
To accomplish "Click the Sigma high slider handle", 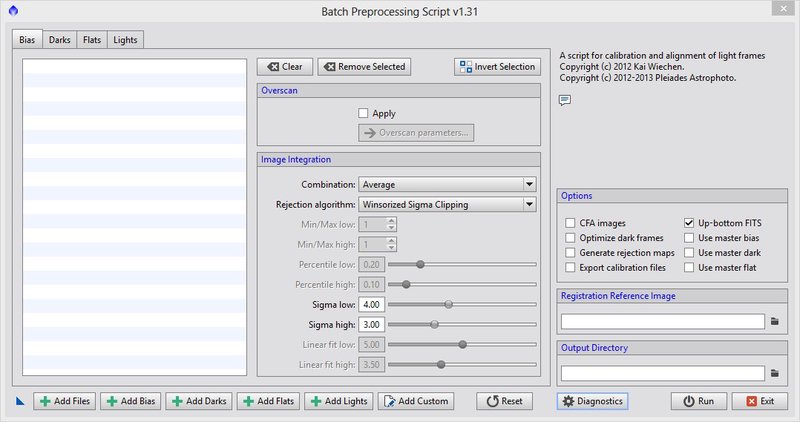I will click(x=434, y=325).
